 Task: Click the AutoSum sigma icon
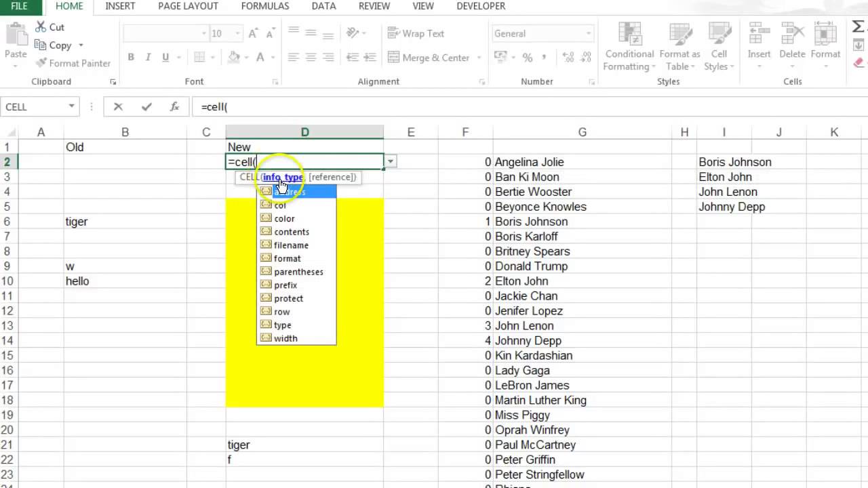[x=858, y=26]
